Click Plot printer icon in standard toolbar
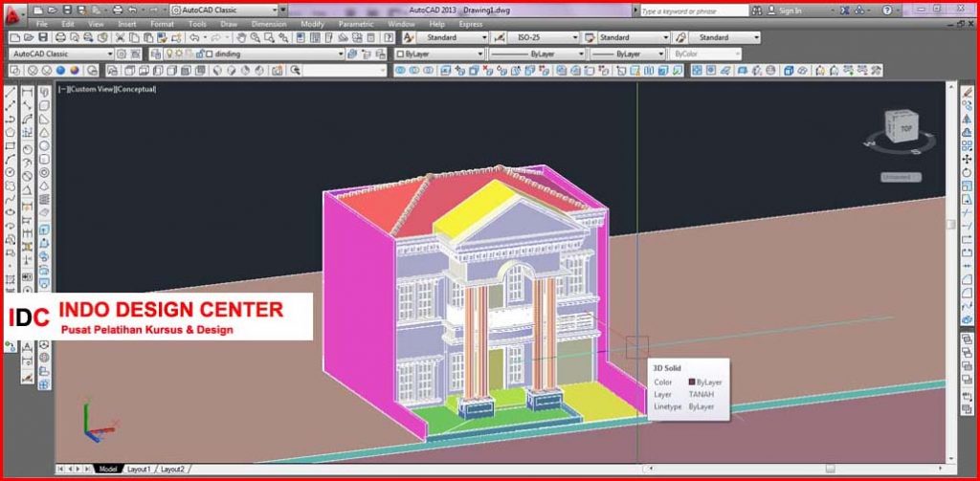 tap(60, 37)
